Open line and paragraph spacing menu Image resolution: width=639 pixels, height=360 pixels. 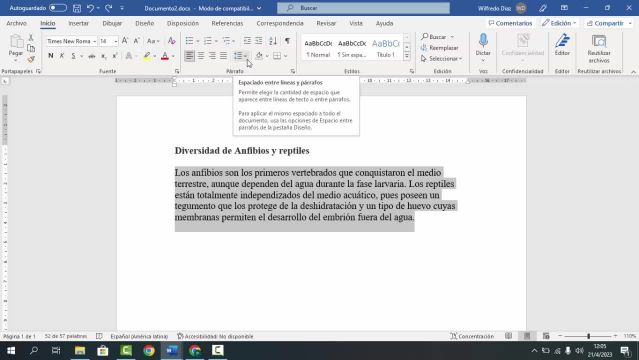click(x=240, y=56)
